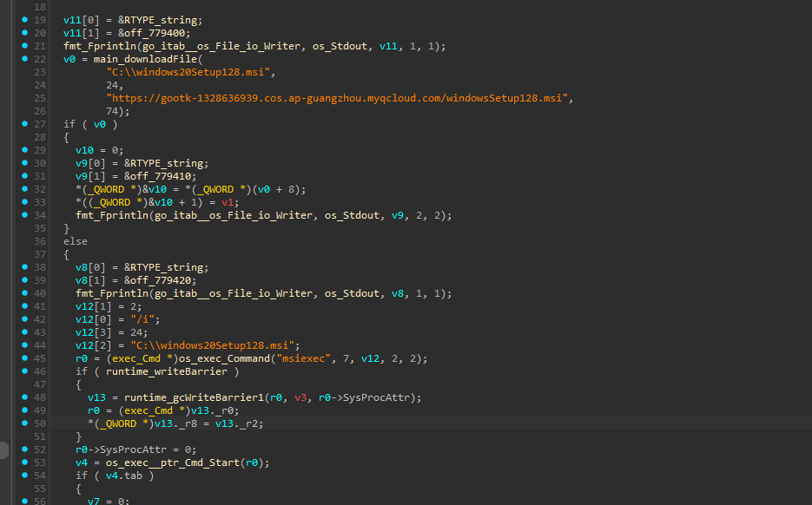This screenshot has width=812, height=505.
Task: Select the "msiexec" string literal
Action: pos(303,358)
